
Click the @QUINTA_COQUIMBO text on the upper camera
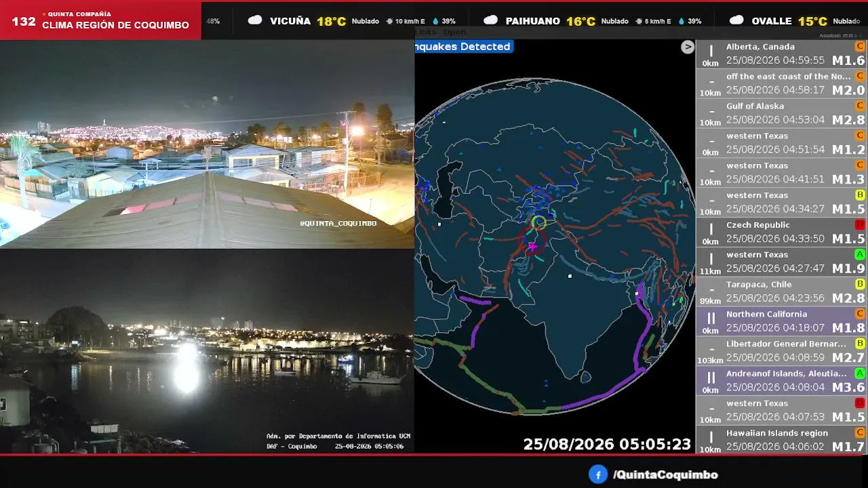tap(338, 223)
